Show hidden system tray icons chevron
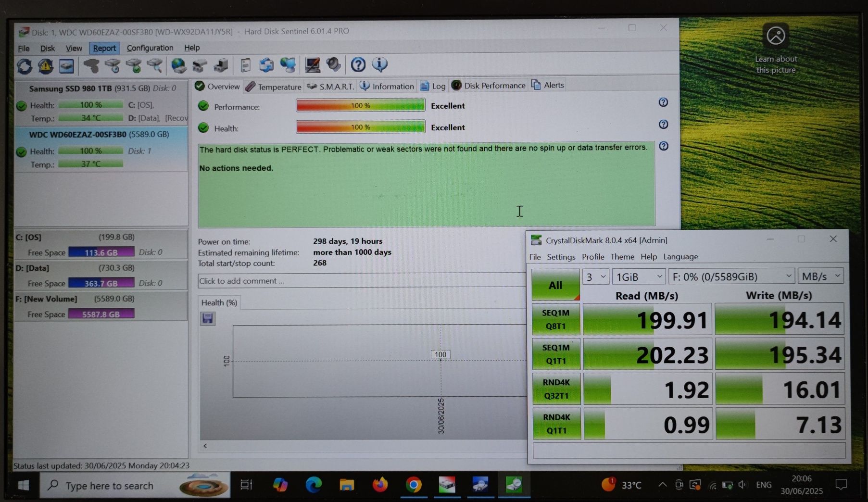868x502 pixels. click(662, 485)
